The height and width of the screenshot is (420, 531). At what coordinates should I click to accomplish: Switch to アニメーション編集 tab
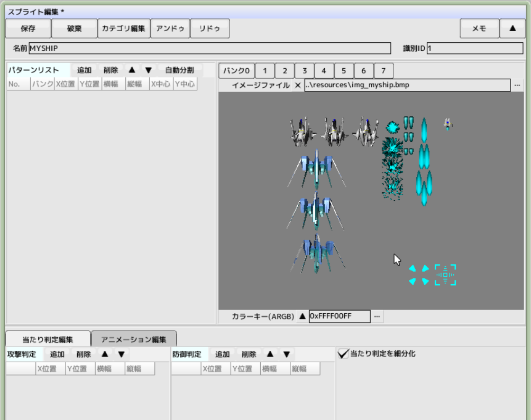tap(134, 339)
